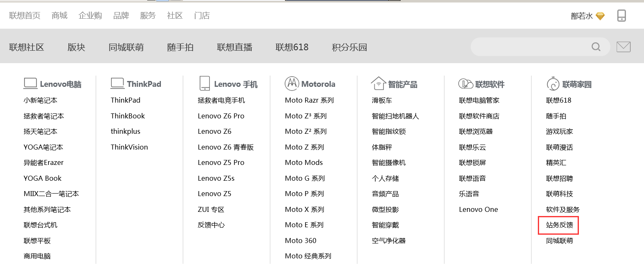644x275 pixels.
Task: Open 智能指纹锁 link
Action: pyautogui.click(x=389, y=131)
